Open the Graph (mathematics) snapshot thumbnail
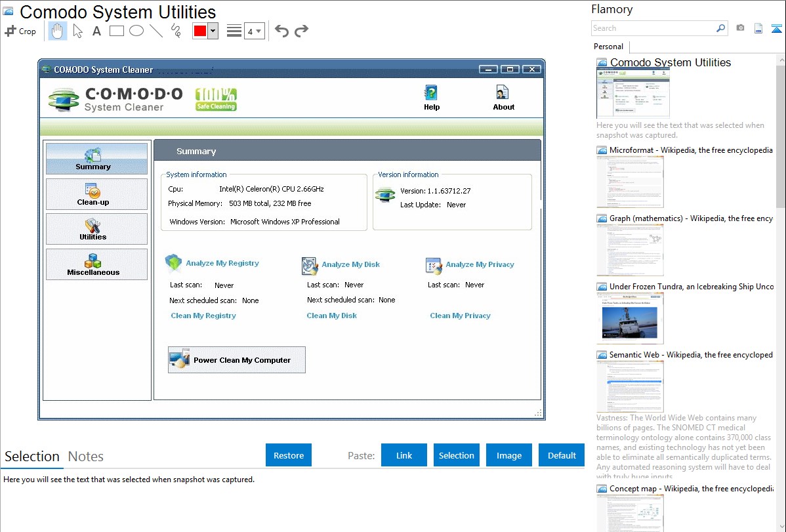Screen dimensions: 786x532 [630, 250]
